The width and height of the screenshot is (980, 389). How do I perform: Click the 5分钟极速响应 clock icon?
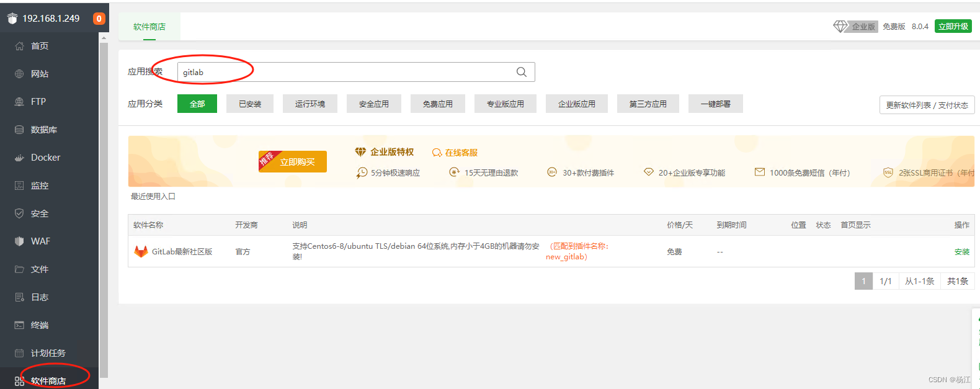tap(362, 172)
